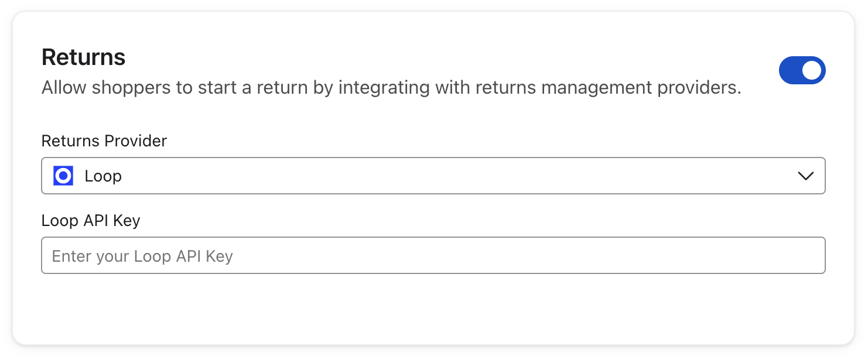The image size is (868, 356).
Task: Click the blue track of Returns toggle
Action: [x=790, y=70]
